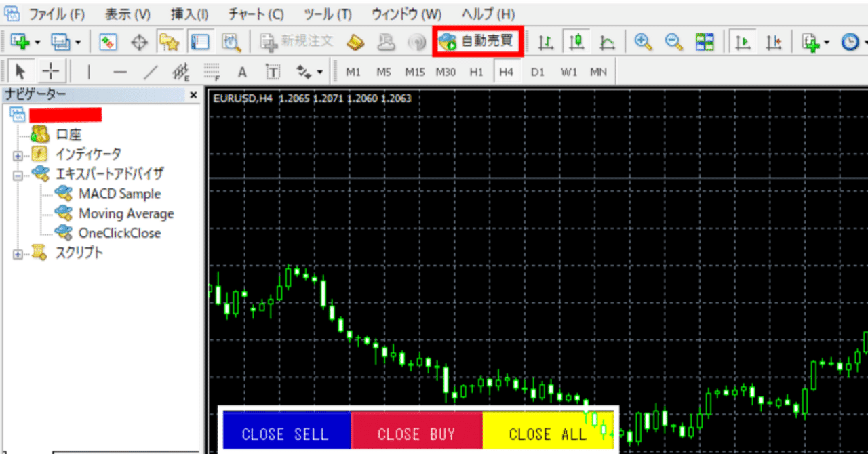Expand the スクリプト tree node
Image resolution: width=868 pixels, height=454 pixels.
click(18, 254)
